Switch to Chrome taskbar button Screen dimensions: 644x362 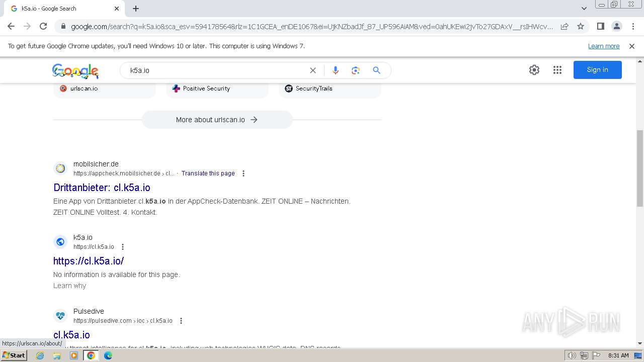91,355
